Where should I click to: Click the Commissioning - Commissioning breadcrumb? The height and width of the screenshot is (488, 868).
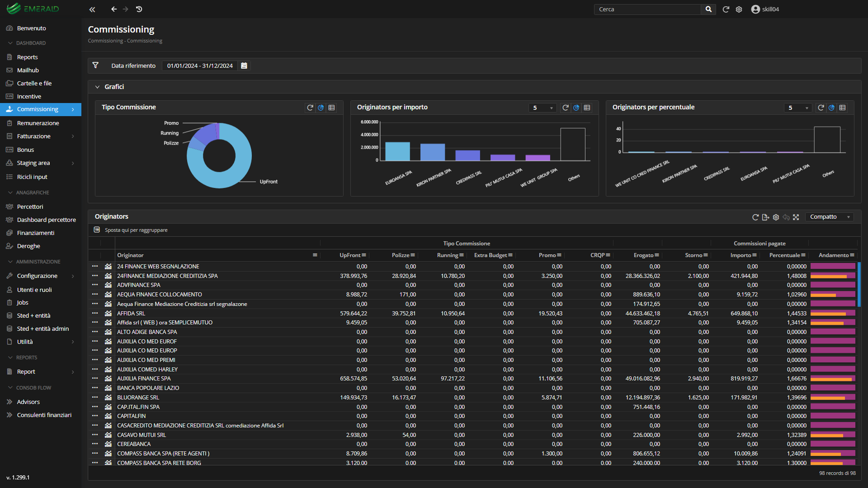pos(125,41)
